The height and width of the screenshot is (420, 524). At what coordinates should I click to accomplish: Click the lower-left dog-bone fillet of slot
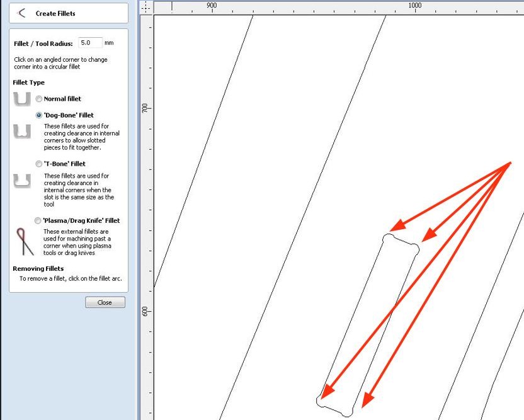tap(322, 401)
